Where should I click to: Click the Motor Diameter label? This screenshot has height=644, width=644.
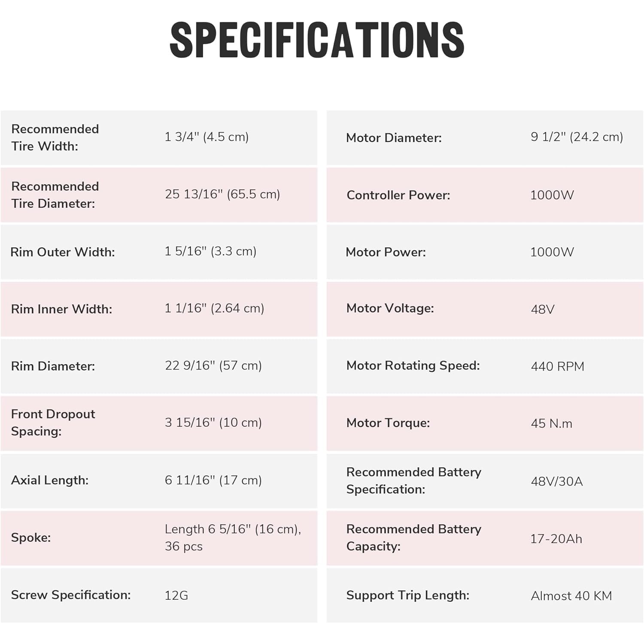[394, 138]
